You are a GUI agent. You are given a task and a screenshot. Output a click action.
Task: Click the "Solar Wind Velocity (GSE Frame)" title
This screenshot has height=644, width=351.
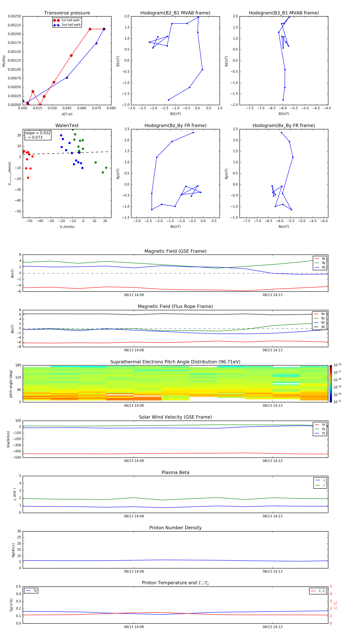pyautogui.click(x=175, y=417)
